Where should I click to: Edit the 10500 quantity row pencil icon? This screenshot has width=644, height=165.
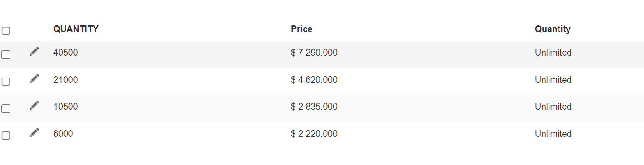[34, 106]
